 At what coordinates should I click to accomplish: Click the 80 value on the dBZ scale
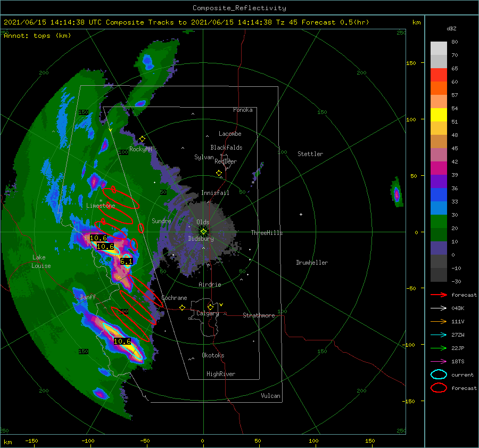tap(455, 42)
